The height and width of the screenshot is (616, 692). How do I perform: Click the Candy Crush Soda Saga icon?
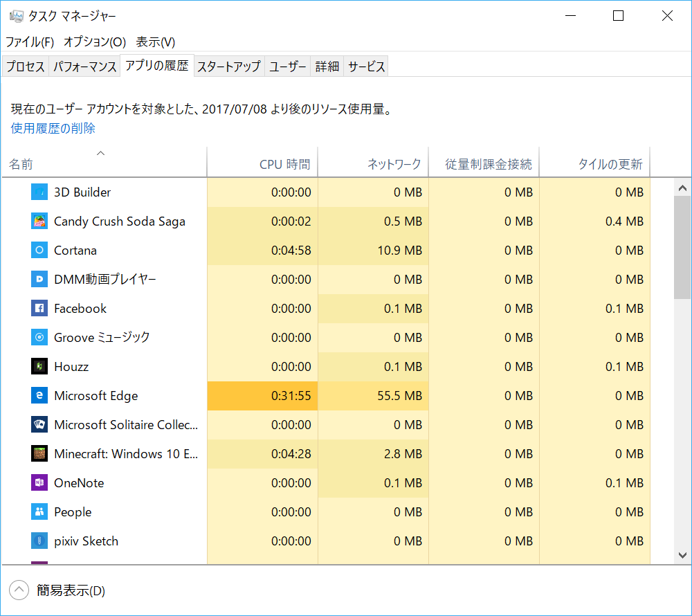[39, 221]
